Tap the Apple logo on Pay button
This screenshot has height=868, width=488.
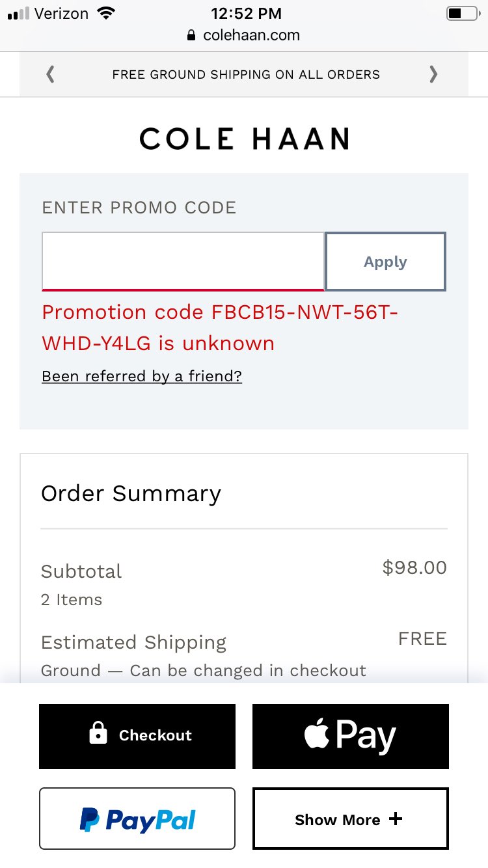(317, 735)
